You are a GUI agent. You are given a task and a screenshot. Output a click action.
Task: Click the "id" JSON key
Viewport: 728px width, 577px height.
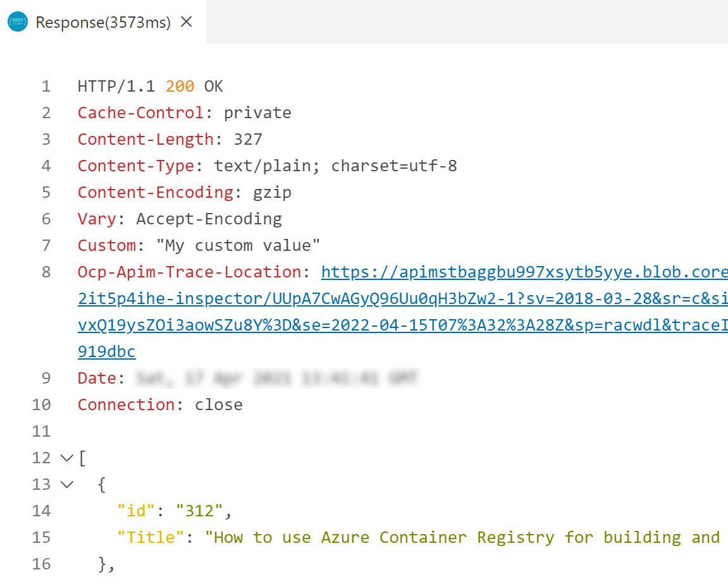[135, 511]
